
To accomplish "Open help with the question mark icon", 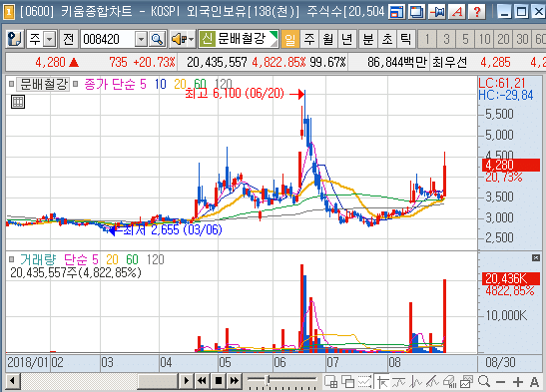I will [x=477, y=12].
